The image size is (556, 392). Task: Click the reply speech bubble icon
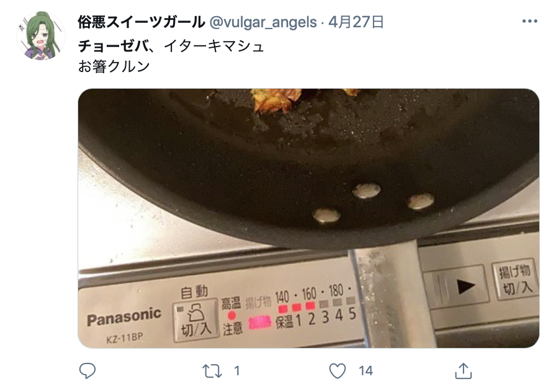pos(87,371)
